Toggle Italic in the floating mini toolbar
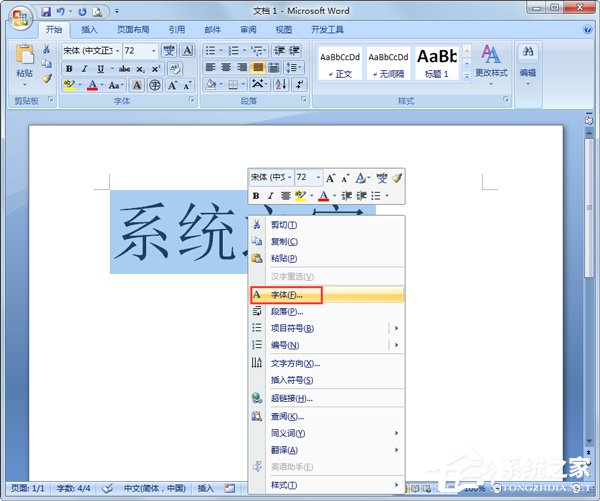The height and width of the screenshot is (501, 600). tap(270, 195)
